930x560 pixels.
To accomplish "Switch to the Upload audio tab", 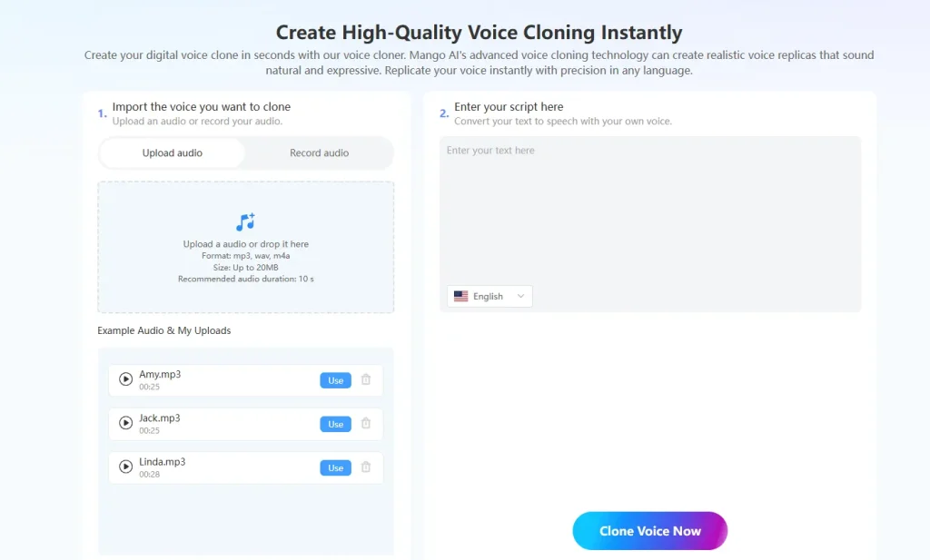I will (x=172, y=152).
